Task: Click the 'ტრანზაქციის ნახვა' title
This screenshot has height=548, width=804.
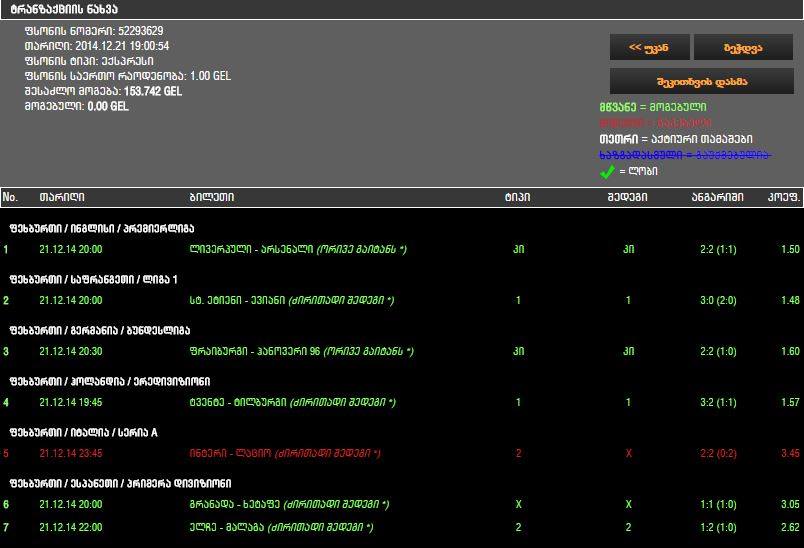Action: (64, 9)
